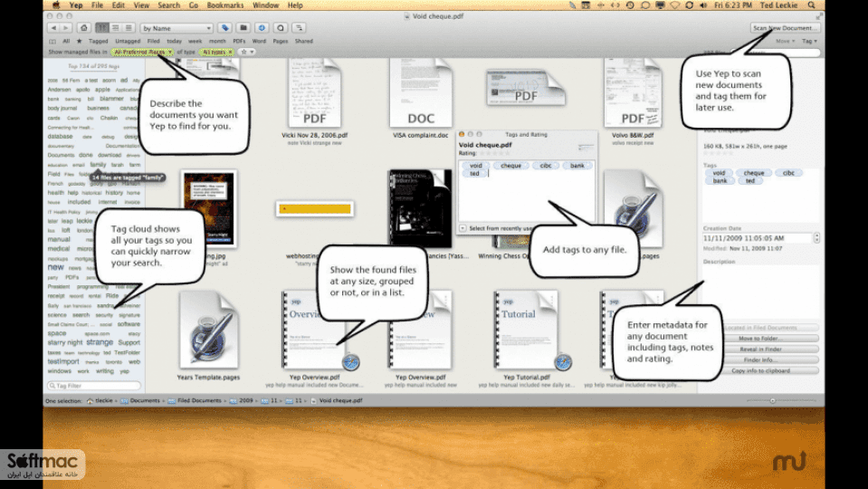Click the Tag Filter search field
The height and width of the screenshot is (489, 868).
(x=94, y=386)
